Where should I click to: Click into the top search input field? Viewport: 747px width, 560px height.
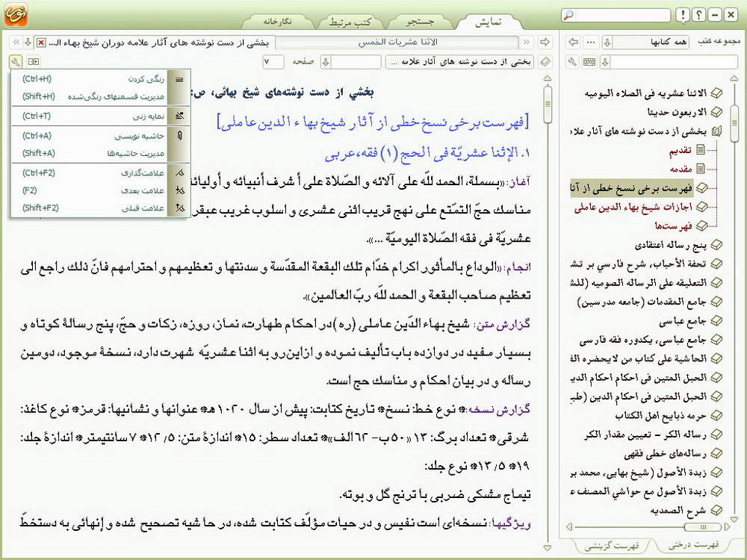622,15
